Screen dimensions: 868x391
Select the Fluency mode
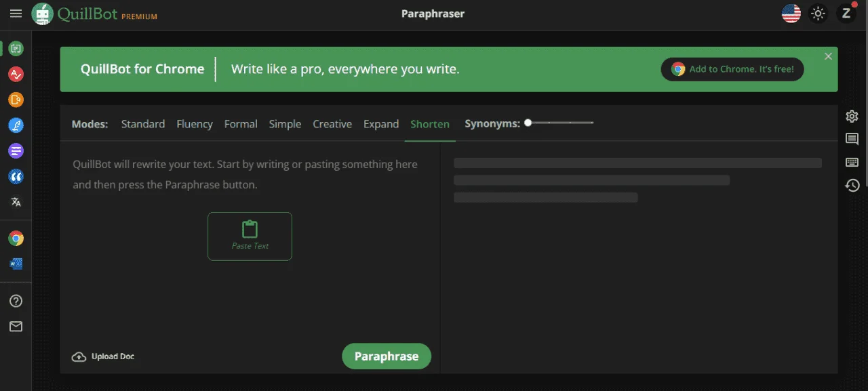[x=195, y=124]
